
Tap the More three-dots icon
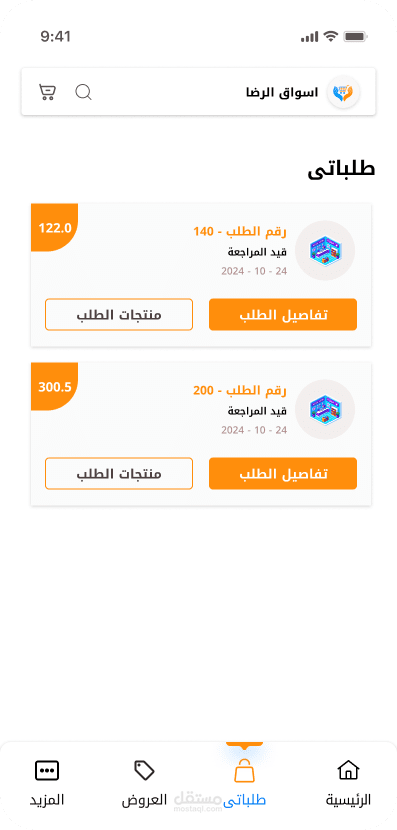(47, 771)
